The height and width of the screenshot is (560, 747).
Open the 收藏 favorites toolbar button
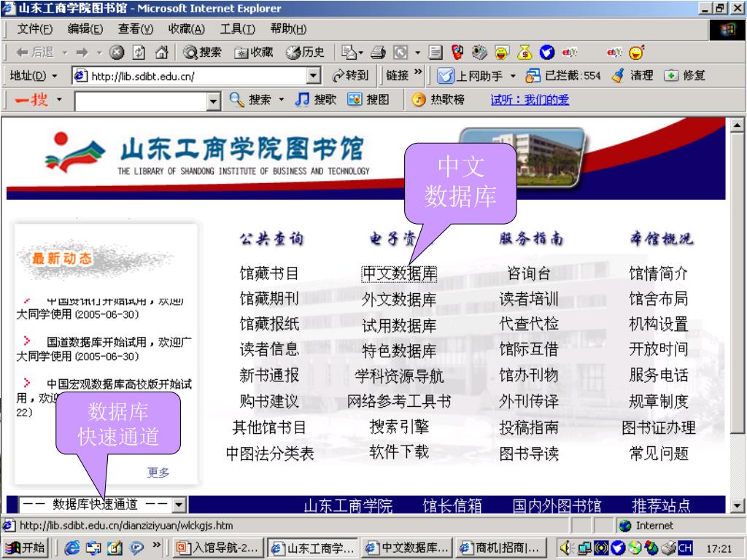[x=254, y=52]
